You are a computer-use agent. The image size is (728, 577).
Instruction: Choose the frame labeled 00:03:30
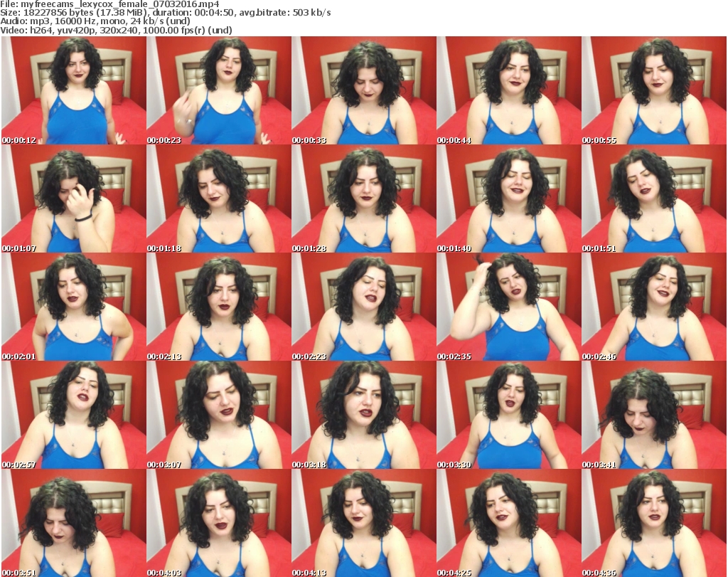tap(509, 415)
